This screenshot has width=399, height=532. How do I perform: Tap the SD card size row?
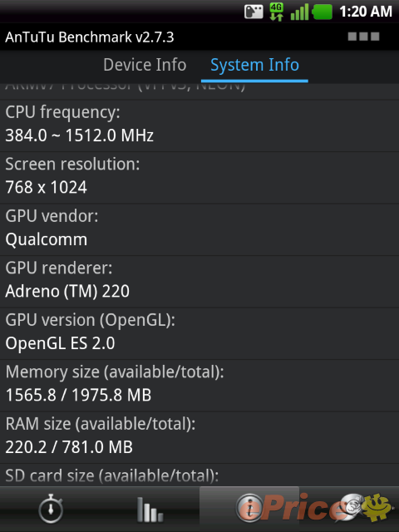199,475
